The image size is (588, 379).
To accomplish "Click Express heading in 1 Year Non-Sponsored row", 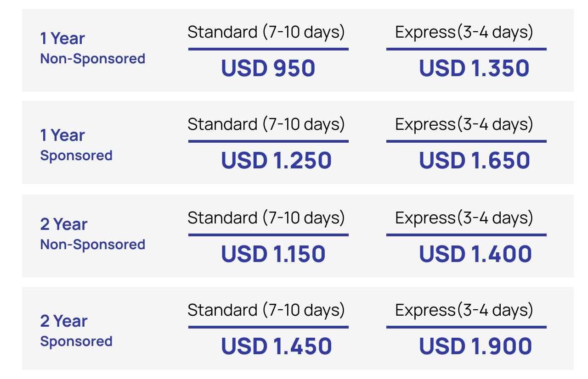I will [x=464, y=33].
